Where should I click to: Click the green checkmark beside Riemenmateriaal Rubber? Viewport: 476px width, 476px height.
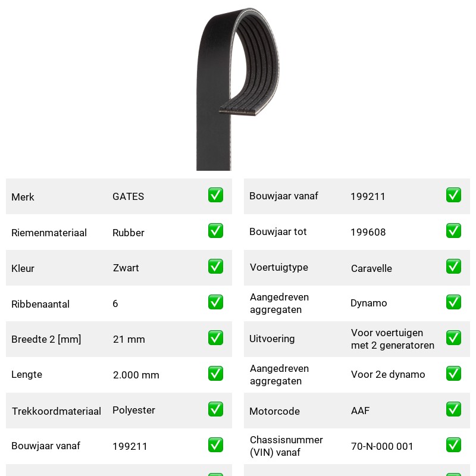(215, 231)
